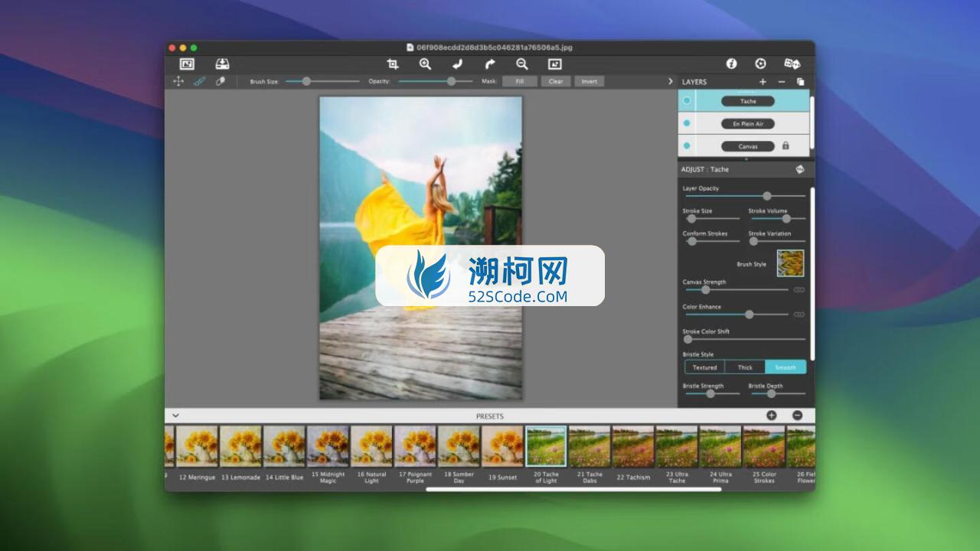Select preset 13 Lemonade thumbnail

[241, 446]
